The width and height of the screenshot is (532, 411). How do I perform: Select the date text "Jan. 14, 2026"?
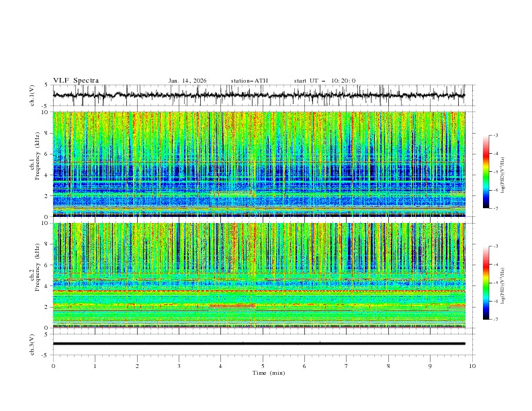click(x=187, y=81)
